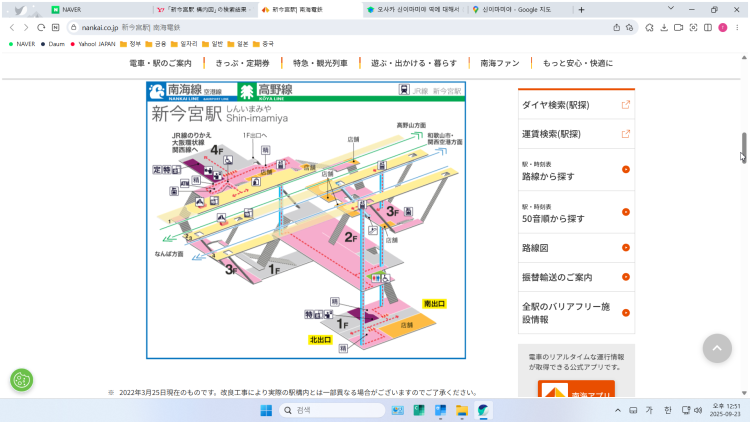Go forward to the next page
750x422 pixels.
[26, 27]
